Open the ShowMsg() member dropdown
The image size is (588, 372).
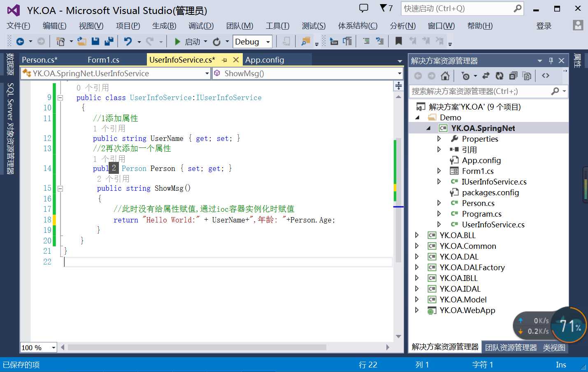pos(400,73)
